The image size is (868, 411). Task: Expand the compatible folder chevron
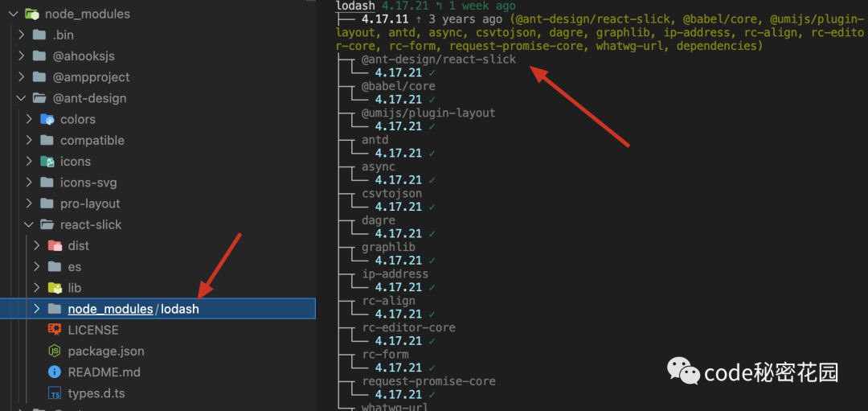[x=30, y=140]
